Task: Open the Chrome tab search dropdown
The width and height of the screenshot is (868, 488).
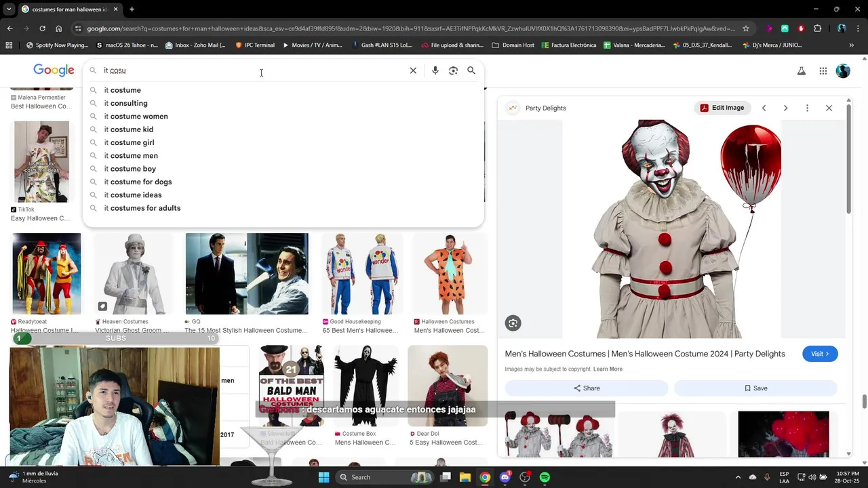Action: (x=7, y=9)
